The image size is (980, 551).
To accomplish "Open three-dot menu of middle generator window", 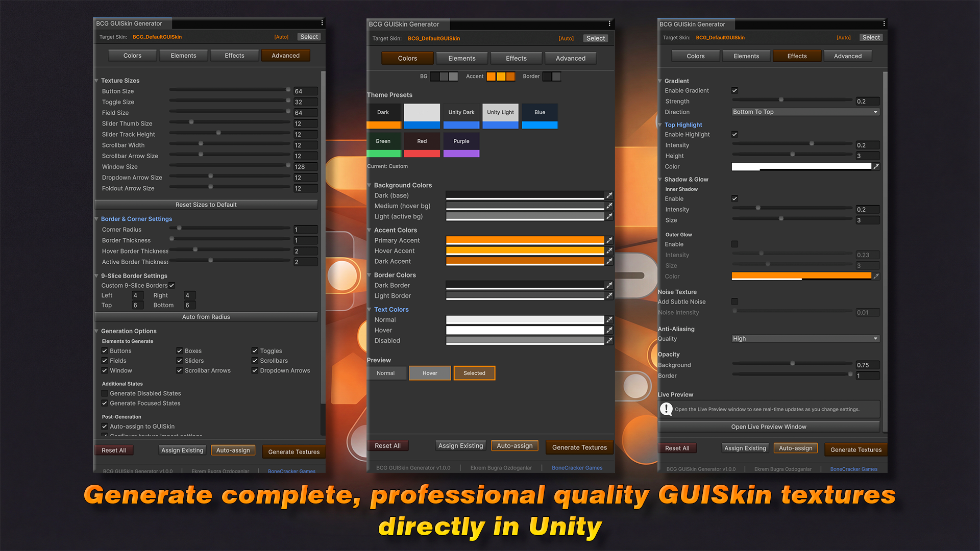I will (609, 24).
